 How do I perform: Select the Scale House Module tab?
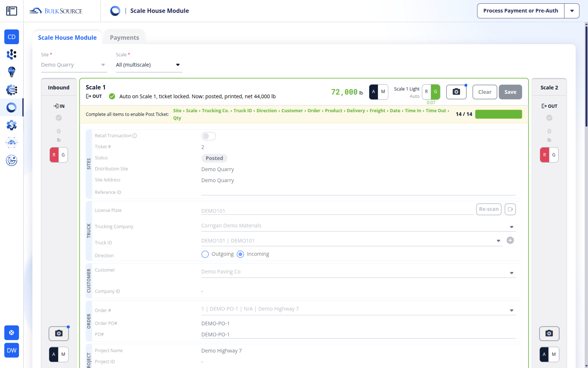click(x=67, y=38)
